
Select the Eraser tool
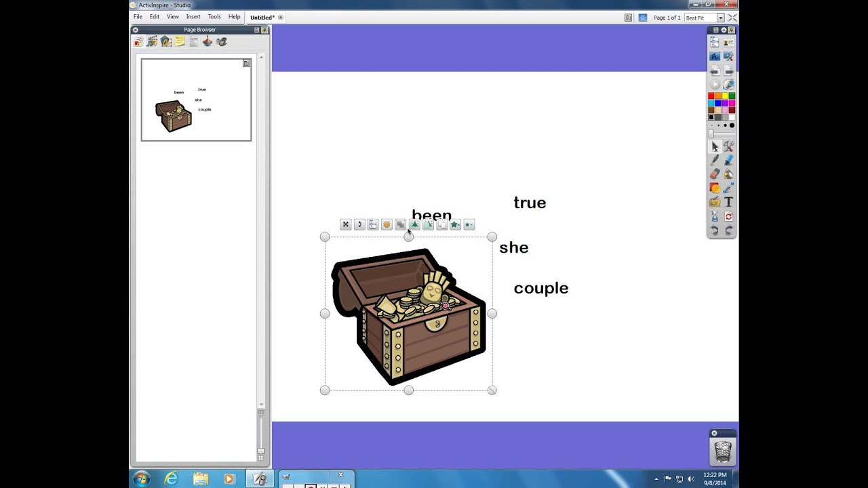coord(715,174)
